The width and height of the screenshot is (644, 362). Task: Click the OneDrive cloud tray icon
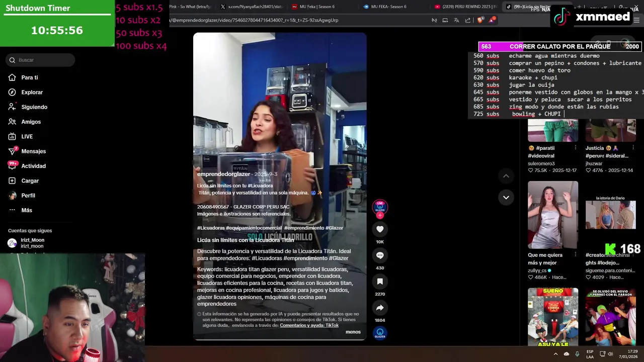(567, 354)
